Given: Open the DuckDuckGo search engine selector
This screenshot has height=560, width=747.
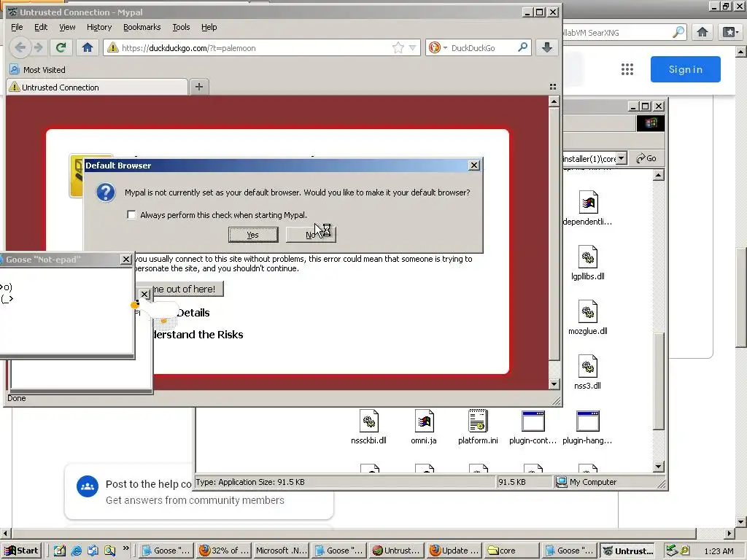Looking at the screenshot, I should click(x=438, y=47).
